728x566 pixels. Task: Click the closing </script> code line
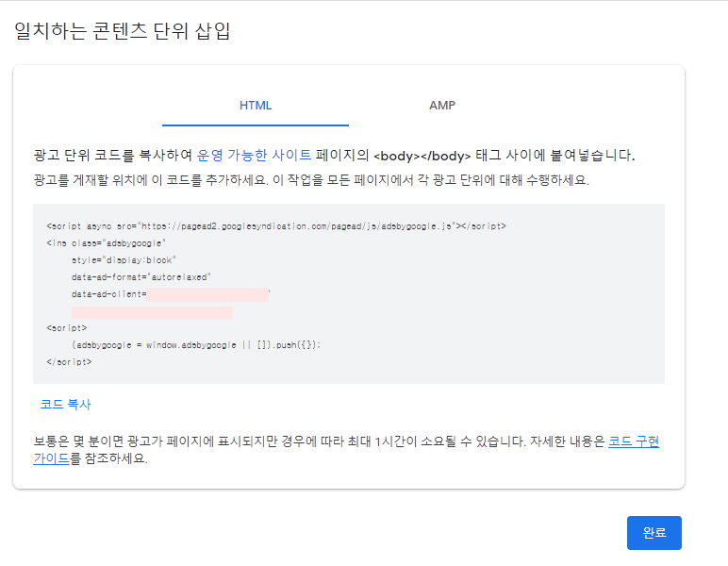[x=69, y=362]
